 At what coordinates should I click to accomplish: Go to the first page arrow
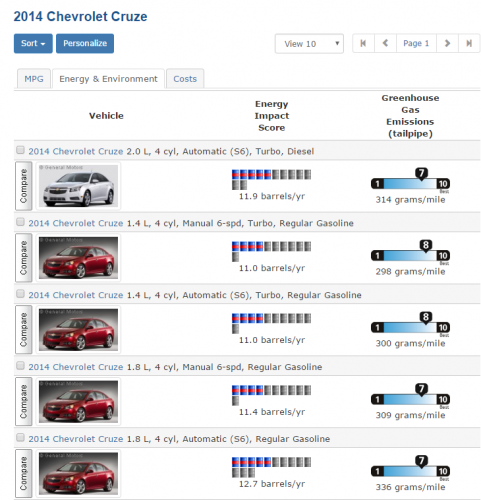click(363, 43)
